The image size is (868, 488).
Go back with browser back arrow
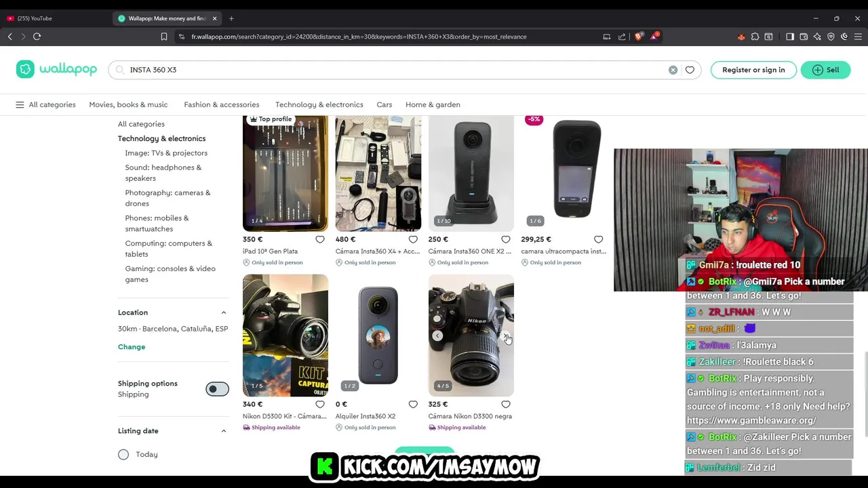point(9,37)
